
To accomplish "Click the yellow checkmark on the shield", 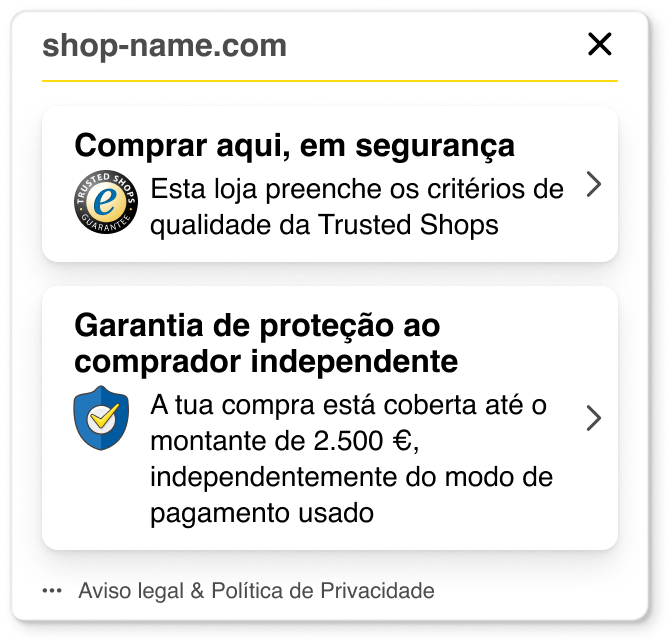I will (103, 418).
